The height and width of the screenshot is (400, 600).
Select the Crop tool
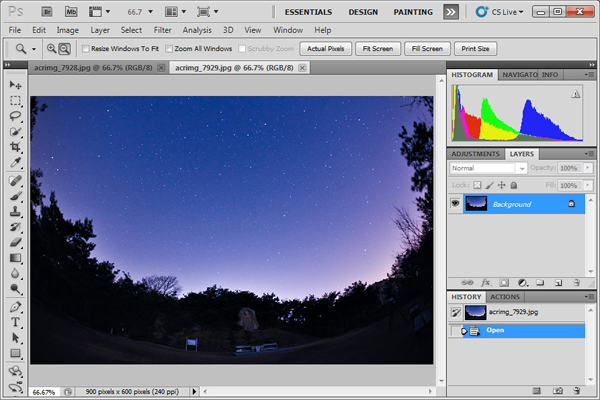click(15, 147)
